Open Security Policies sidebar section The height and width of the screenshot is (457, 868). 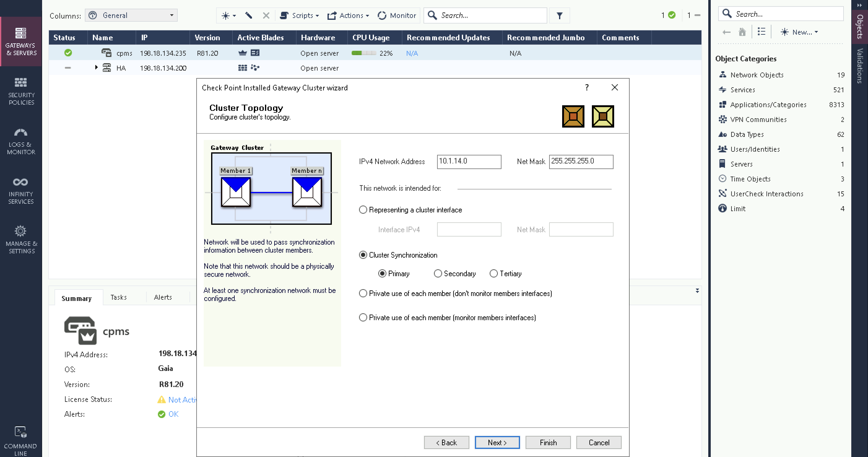(21, 91)
